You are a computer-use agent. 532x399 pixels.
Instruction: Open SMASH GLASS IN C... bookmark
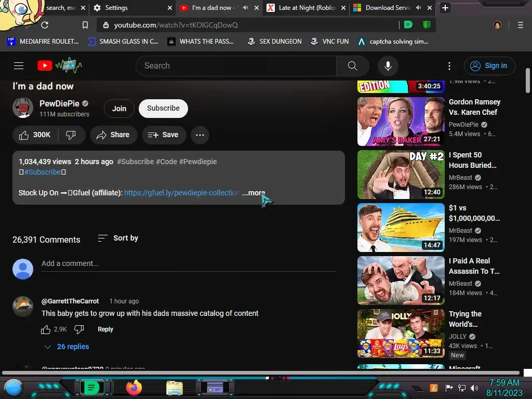(x=123, y=42)
